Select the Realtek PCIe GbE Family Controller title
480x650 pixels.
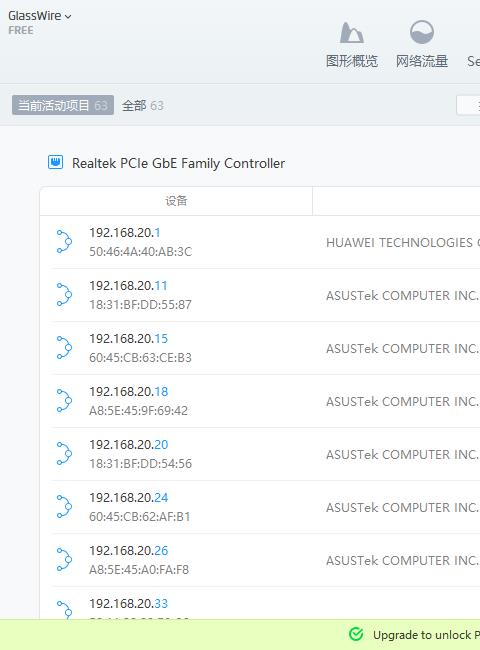[x=178, y=163]
